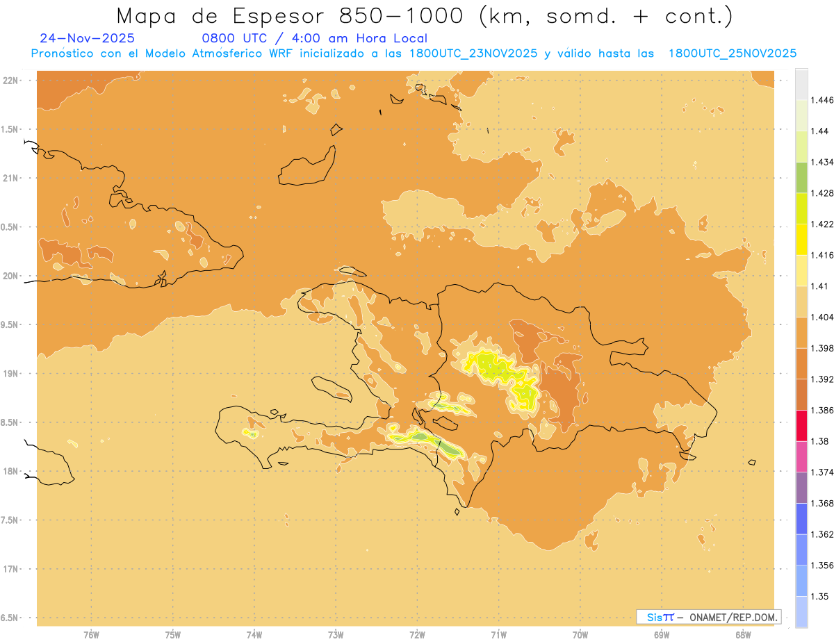The height and width of the screenshot is (644, 834).
Task: Click the colorbar value "1.398"
Action: point(824,348)
